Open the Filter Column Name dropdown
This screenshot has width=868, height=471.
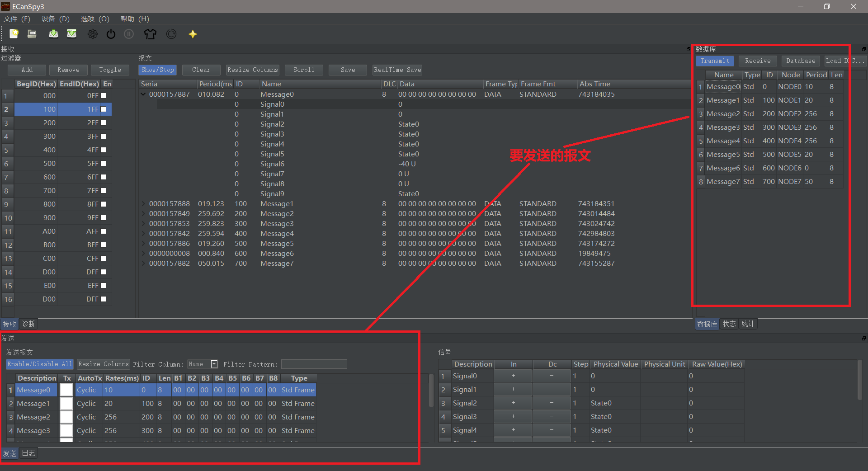point(214,364)
